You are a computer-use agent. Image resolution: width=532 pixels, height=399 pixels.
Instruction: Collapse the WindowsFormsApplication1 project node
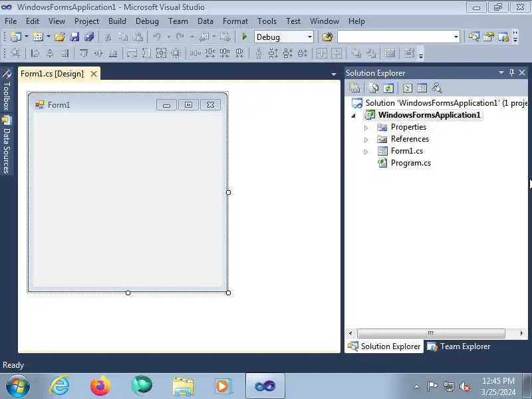click(354, 116)
